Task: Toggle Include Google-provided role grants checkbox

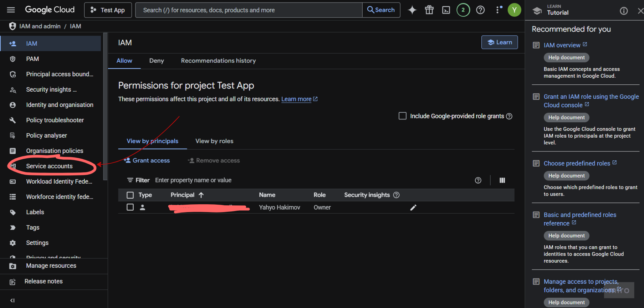Action: pos(403,116)
